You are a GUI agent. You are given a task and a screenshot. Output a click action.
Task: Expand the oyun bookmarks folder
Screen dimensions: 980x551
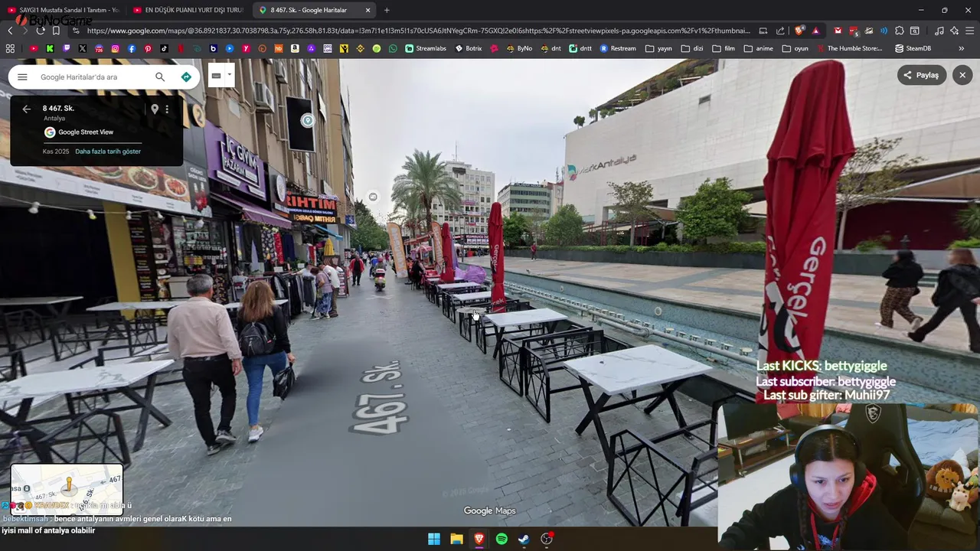(x=795, y=48)
